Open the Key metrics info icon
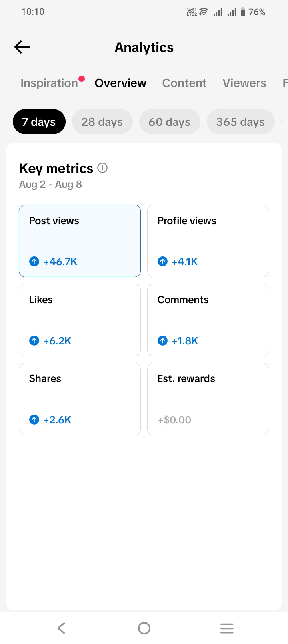 [x=102, y=168]
